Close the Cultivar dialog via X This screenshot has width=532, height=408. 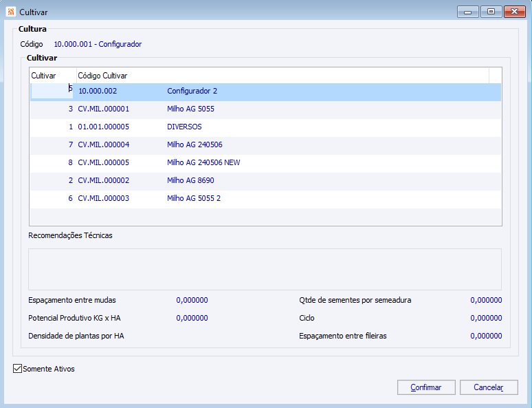[x=514, y=12]
